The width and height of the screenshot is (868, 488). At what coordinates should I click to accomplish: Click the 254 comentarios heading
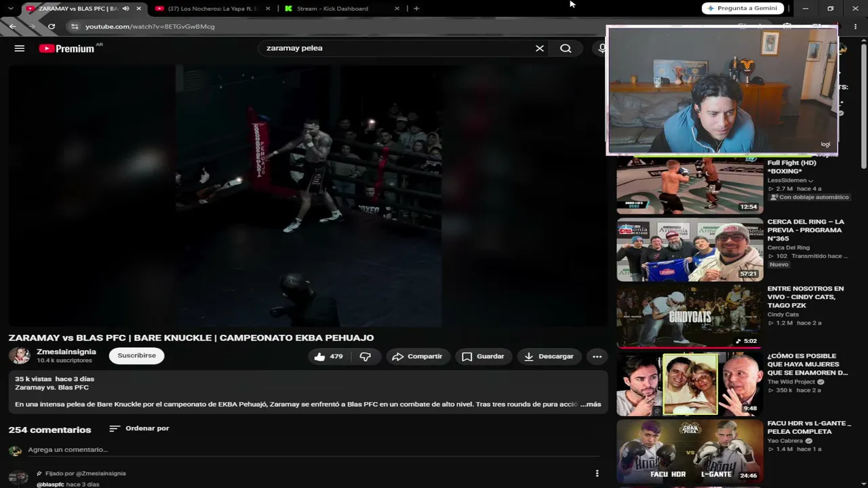(x=50, y=430)
